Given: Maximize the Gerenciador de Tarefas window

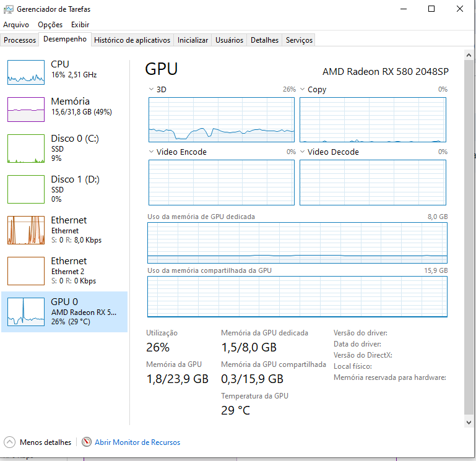Looking at the screenshot, I should (x=431, y=9).
